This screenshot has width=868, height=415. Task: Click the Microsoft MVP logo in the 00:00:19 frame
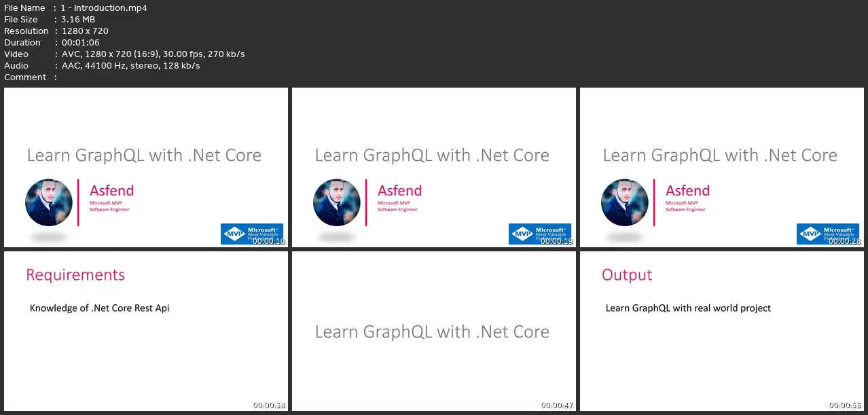(x=540, y=234)
